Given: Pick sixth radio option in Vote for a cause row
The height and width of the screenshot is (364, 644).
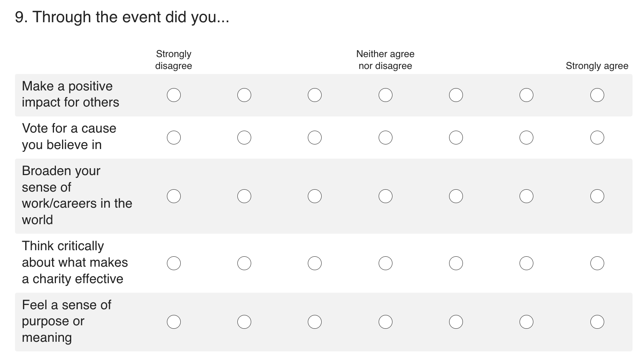Looking at the screenshot, I should pos(526,138).
